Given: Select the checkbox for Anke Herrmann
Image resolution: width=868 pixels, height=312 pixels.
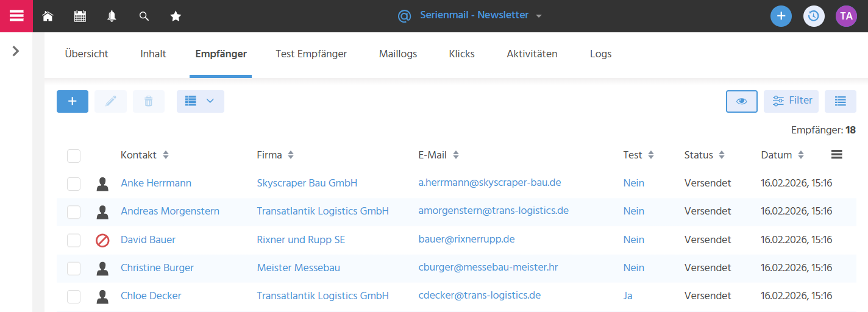Looking at the screenshot, I should 74,184.
